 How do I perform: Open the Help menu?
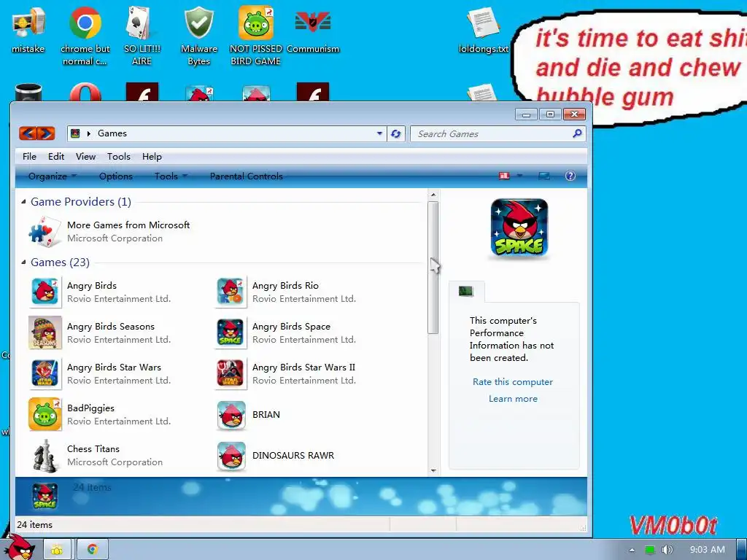click(152, 157)
